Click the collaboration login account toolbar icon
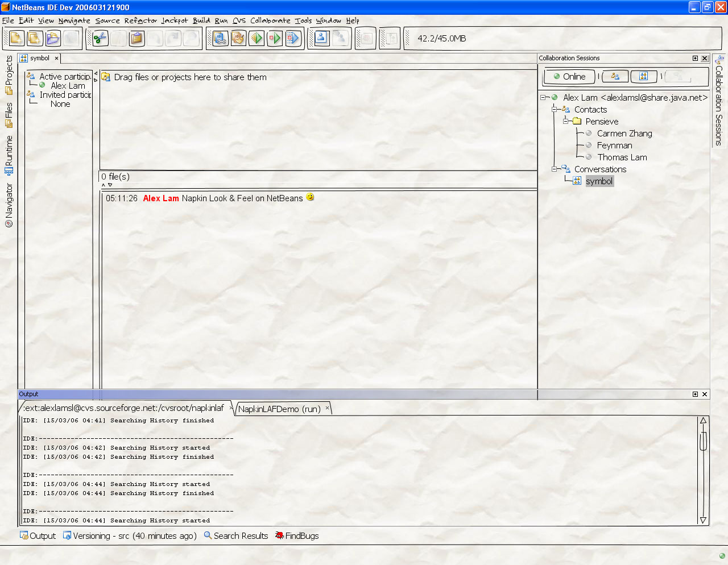728x565 pixels. tap(321, 39)
